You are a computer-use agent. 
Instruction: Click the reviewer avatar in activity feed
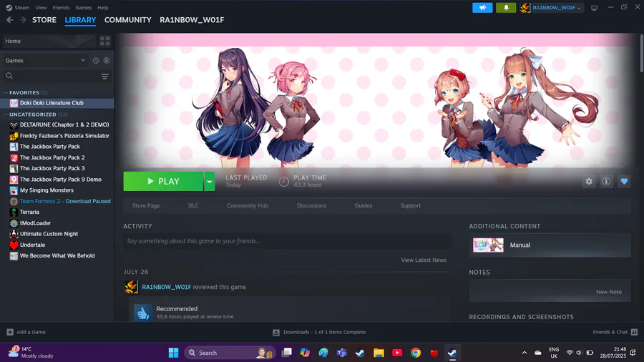131,287
